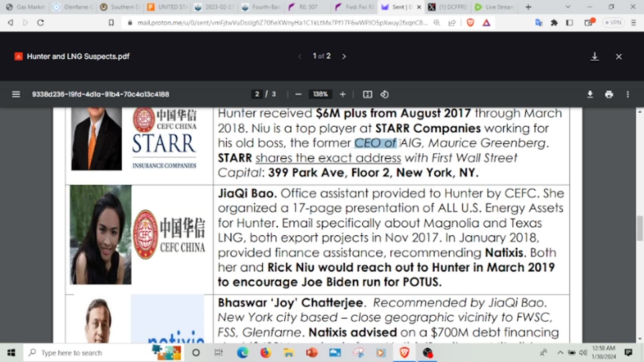
Task: Click the mail.proton.me address bar URL
Action: 282,23
